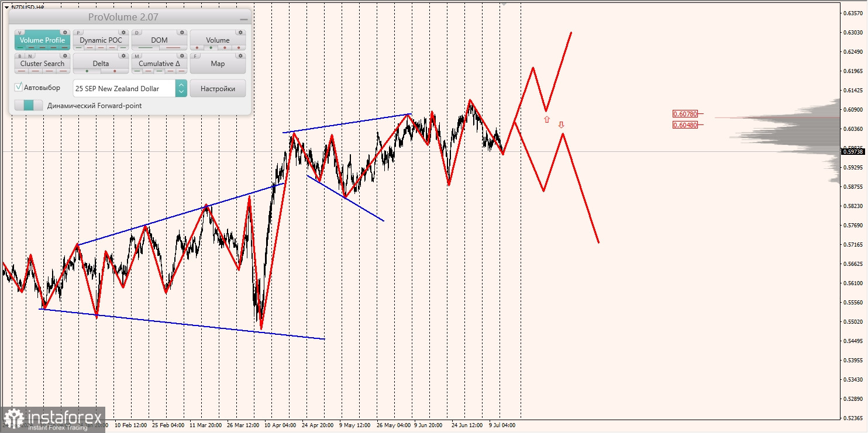Toggle DOM red line sub-option

tap(173, 47)
